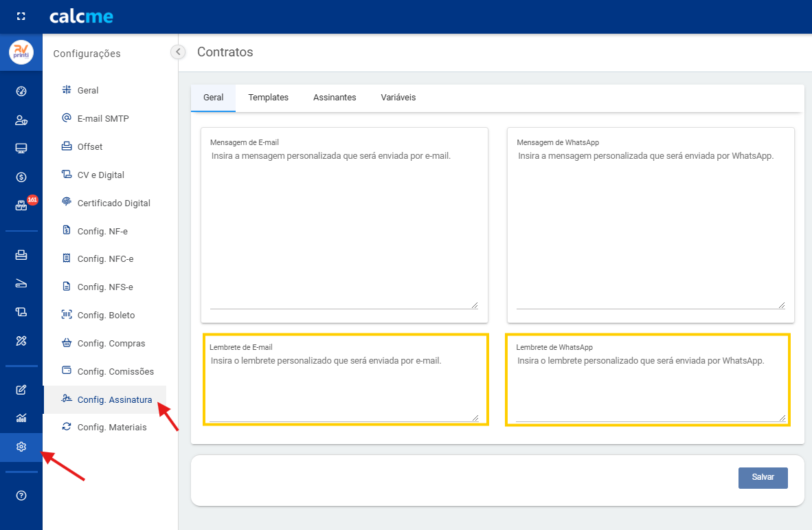The width and height of the screenshot is (812, 530).
Task: Click the Lembrete de WhatsApp resize handle
Action: [782, 417]
